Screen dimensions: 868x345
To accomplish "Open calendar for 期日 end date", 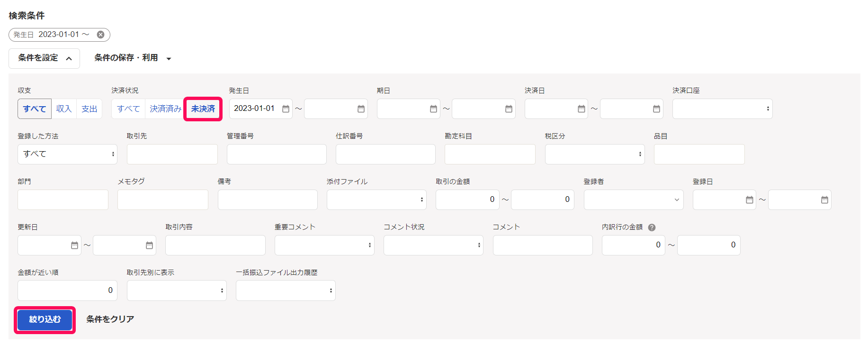I will click(x=509, y=109).
